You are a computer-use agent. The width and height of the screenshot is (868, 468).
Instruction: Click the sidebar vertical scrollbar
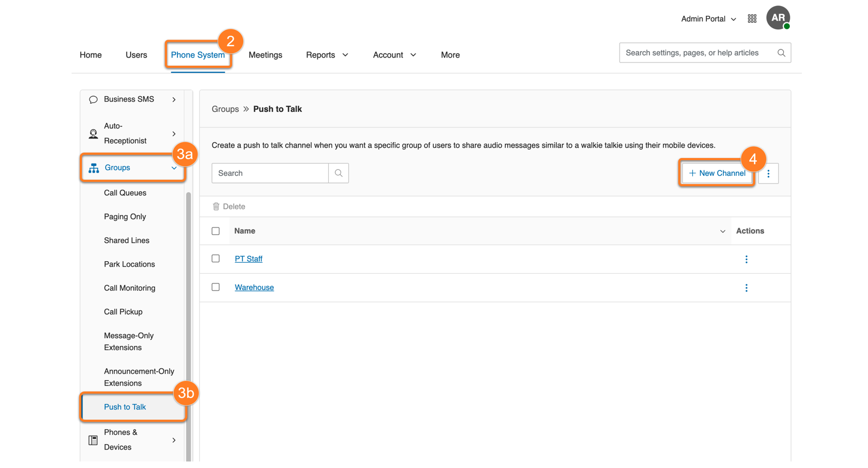pyautogui.click(x=188, y=326)
